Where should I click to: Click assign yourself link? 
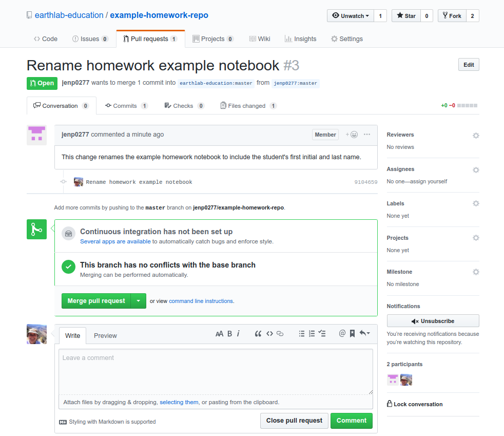click(x=429, y=181)
